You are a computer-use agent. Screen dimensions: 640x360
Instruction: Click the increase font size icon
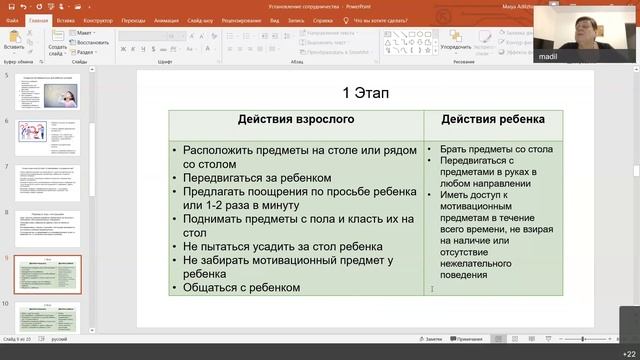click(x=192, y=36)
